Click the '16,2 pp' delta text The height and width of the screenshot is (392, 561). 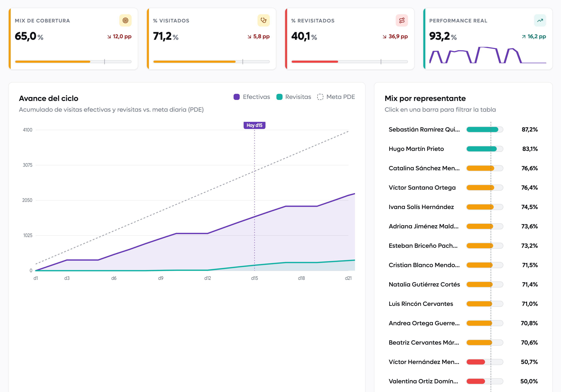[x=537, y=37]
